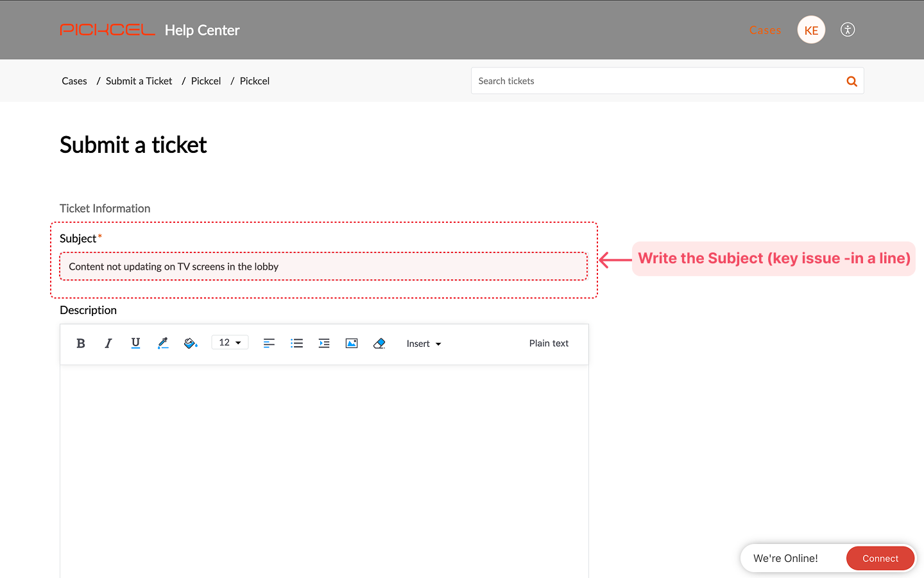Focus the Search tickets field

654,81
